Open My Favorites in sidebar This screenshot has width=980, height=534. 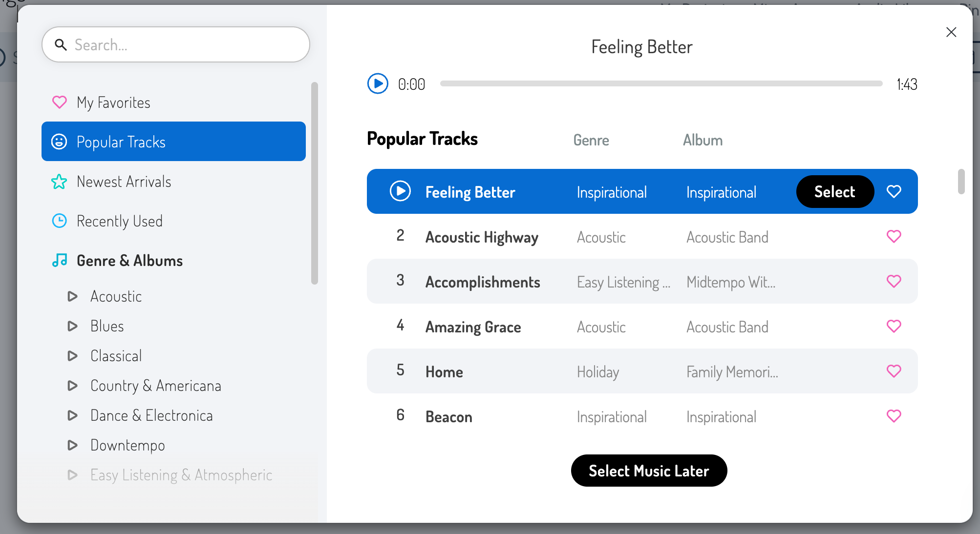coord(113,103)
